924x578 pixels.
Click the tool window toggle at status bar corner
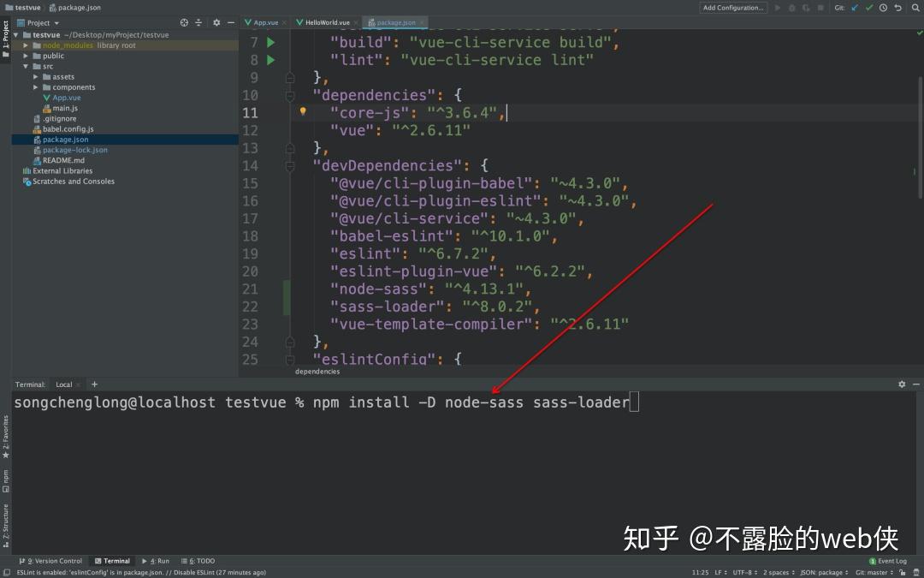click(5, 572)
